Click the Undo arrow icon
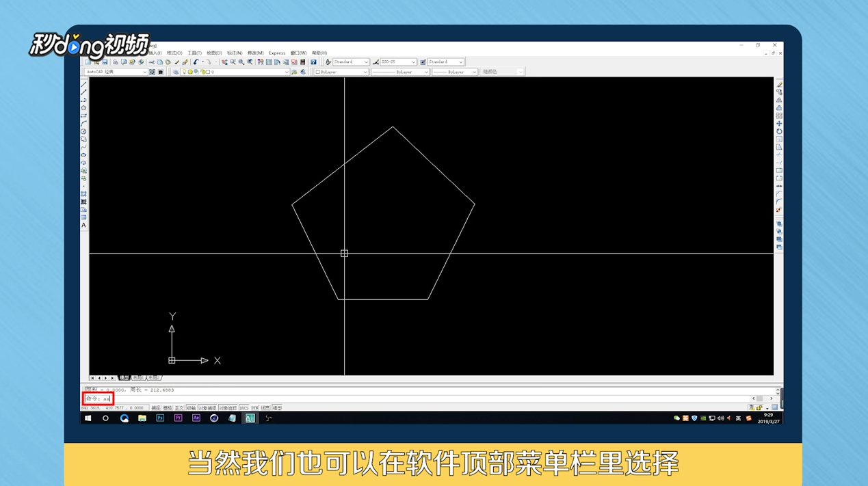Viewport: 868px width, 486px height. (x=195, y=62)
